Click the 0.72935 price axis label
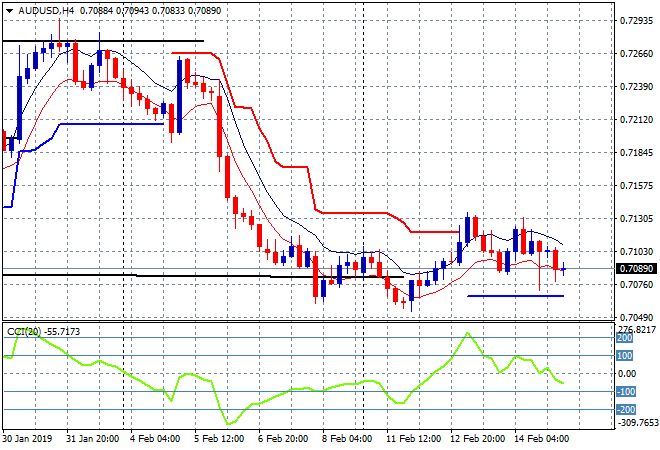This screenshot has width=660, height=450. pos(636,20)
